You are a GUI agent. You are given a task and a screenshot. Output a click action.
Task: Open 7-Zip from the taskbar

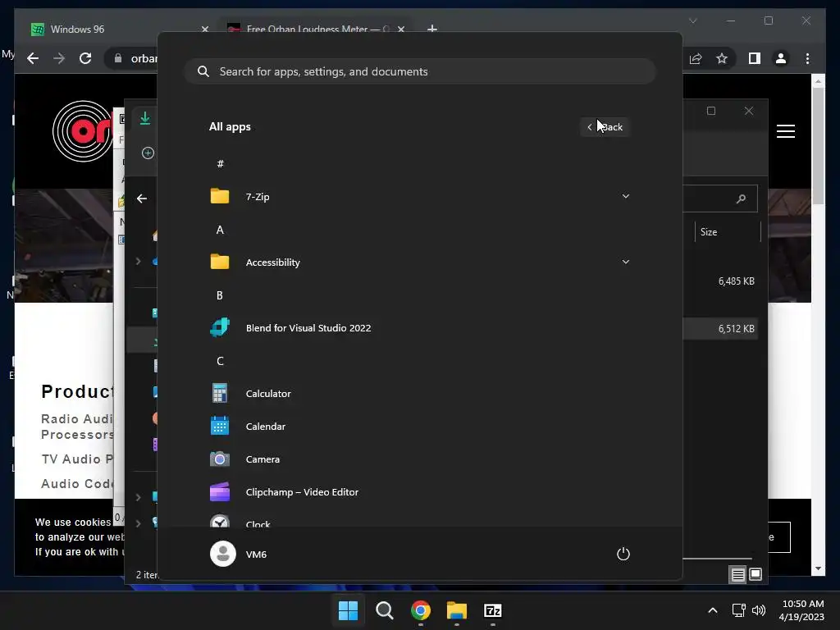pos(492,610)
